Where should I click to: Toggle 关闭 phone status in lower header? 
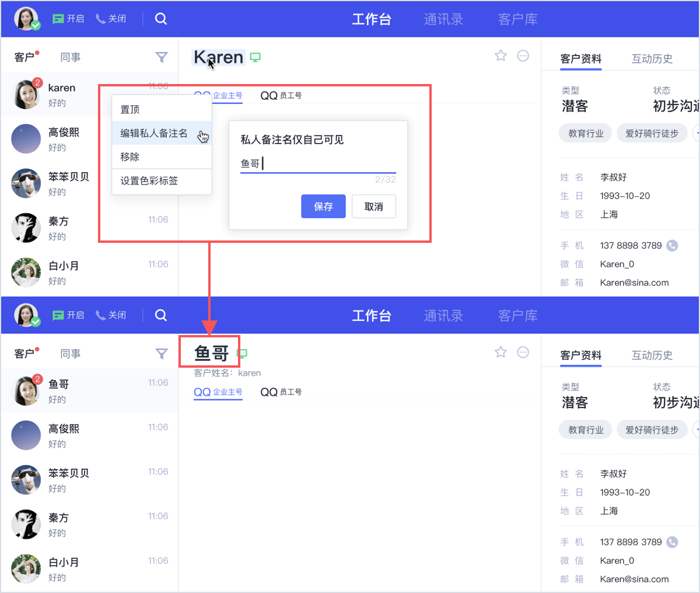(111, 315)
